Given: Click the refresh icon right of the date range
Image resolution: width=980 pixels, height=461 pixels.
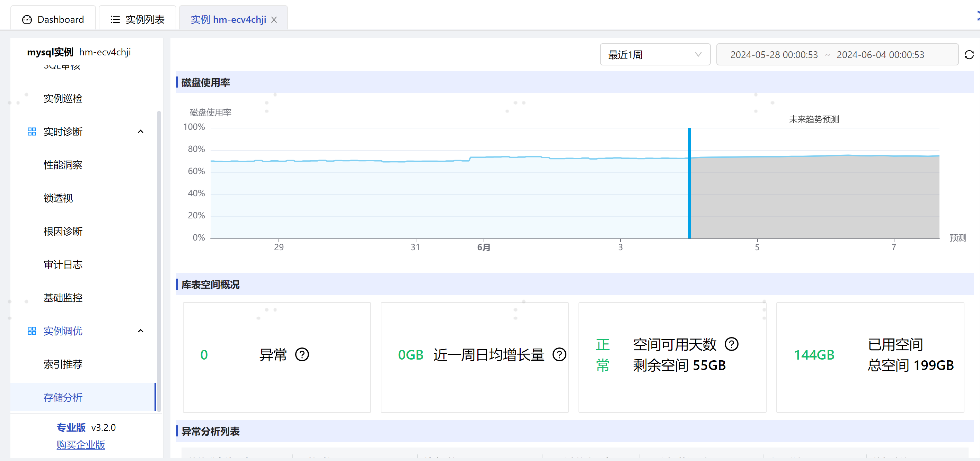Looking at the screenshot, I should tap(969, 54).
